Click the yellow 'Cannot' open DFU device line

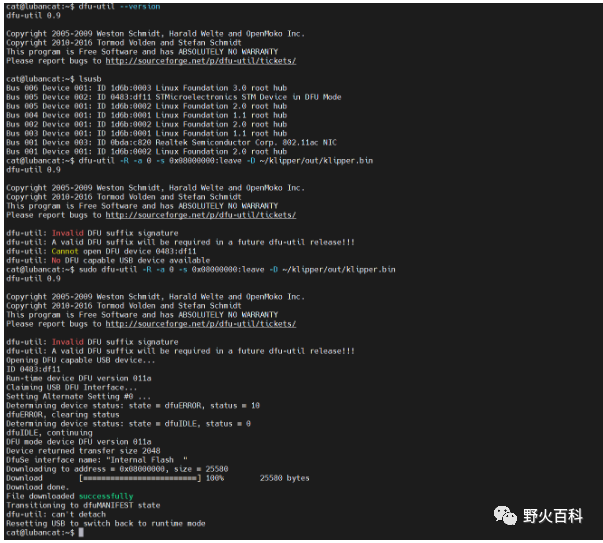pyautogui.click(x=101, y=251)
